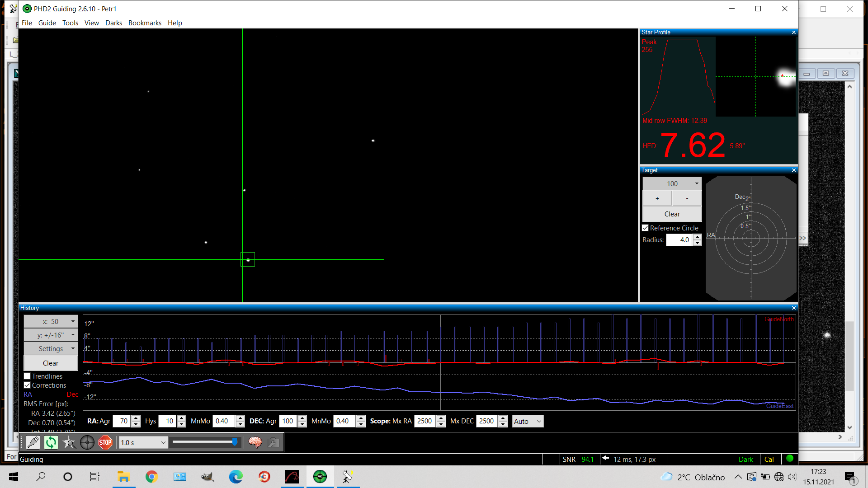Uncheck the Reference Circle checkbox
The image size is (868, 488).
point(646,228)
